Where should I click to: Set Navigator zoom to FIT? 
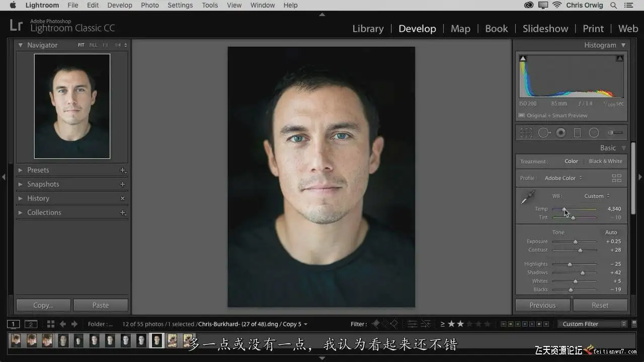click(x=81, y=45)
